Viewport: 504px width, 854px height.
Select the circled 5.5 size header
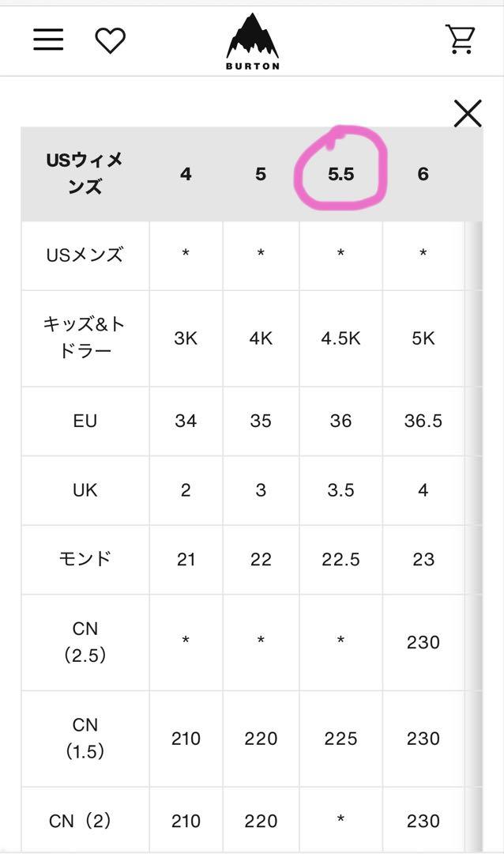pyautogui.click(x=340, y=174)
